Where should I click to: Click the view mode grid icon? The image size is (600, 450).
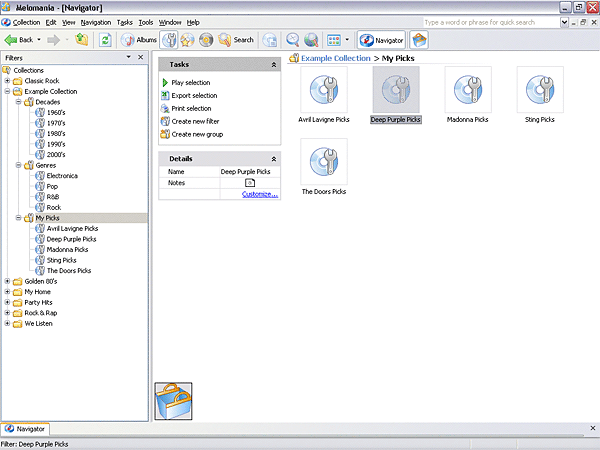coord(334,40)
